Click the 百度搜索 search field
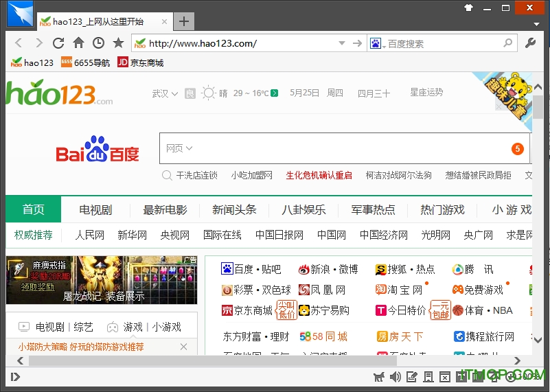 pos(444,43)
